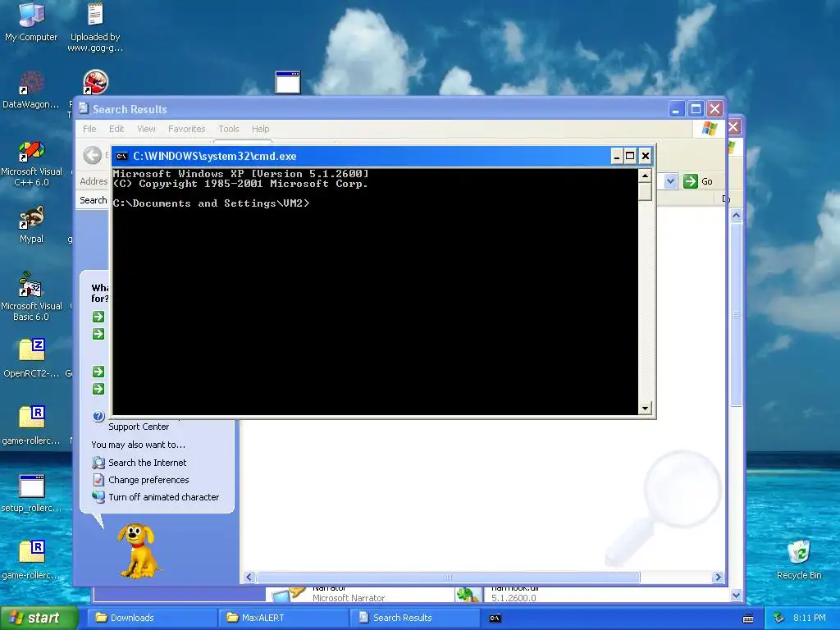
Task: Expand the Address bar dropdown arrow
Action: [670, 181]
